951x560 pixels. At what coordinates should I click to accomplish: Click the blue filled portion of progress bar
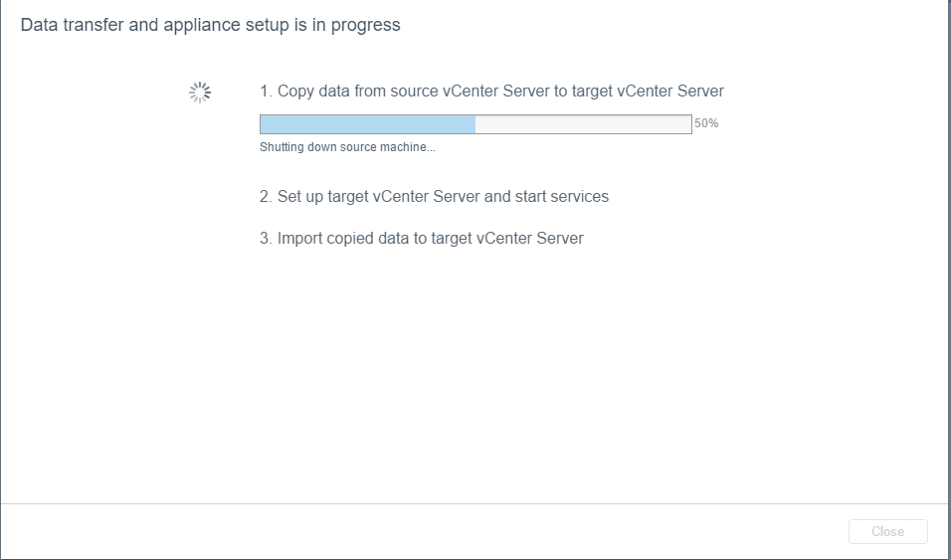(367, 124)
